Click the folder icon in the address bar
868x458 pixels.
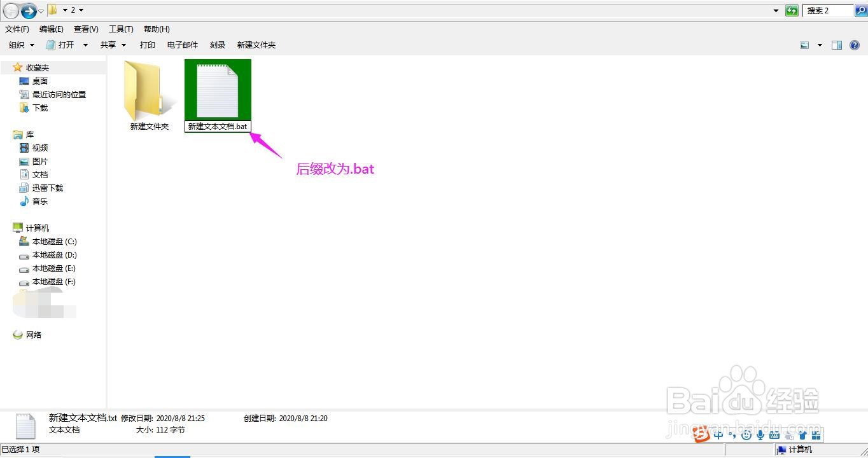[53, 10]
